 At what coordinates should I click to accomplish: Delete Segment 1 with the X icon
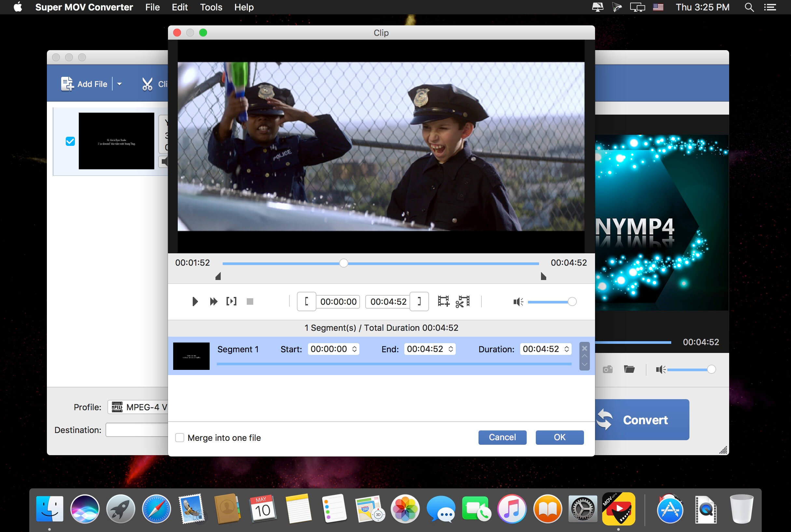584,348
